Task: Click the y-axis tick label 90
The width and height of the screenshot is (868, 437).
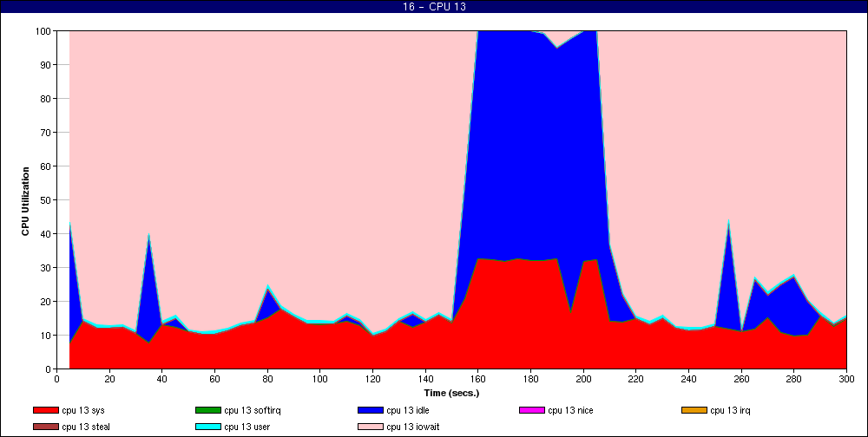Action: point(46,65)
